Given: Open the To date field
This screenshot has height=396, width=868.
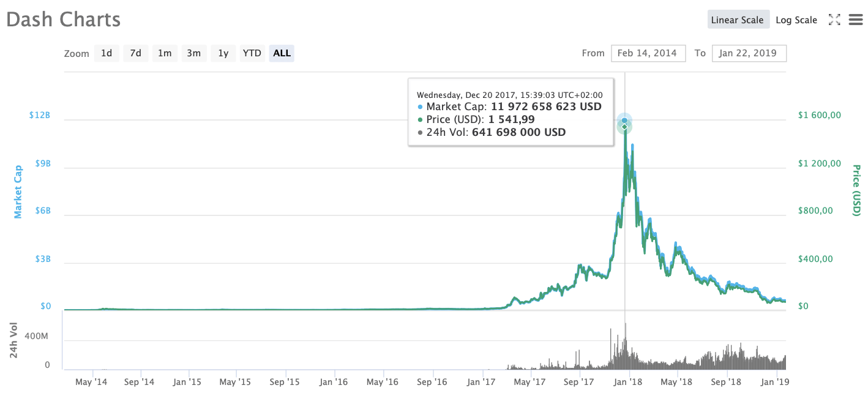Looking at the screenshot, I should (x=749, y=53).
